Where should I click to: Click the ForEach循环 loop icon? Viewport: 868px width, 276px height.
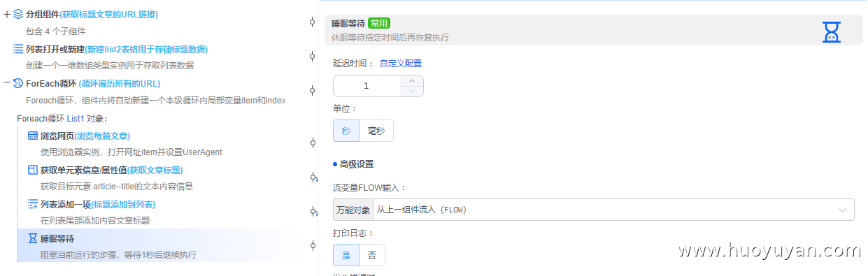pos(18,83)
